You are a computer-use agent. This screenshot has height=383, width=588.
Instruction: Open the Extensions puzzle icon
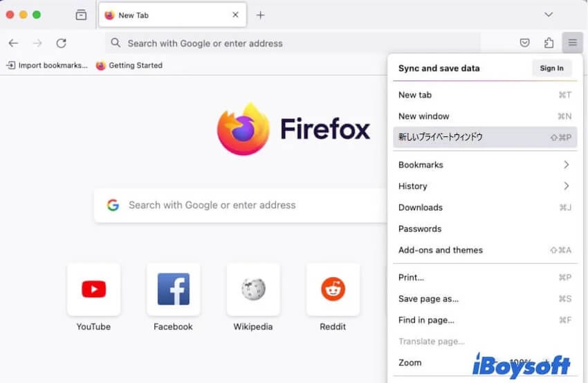click(x=549, y=43)
